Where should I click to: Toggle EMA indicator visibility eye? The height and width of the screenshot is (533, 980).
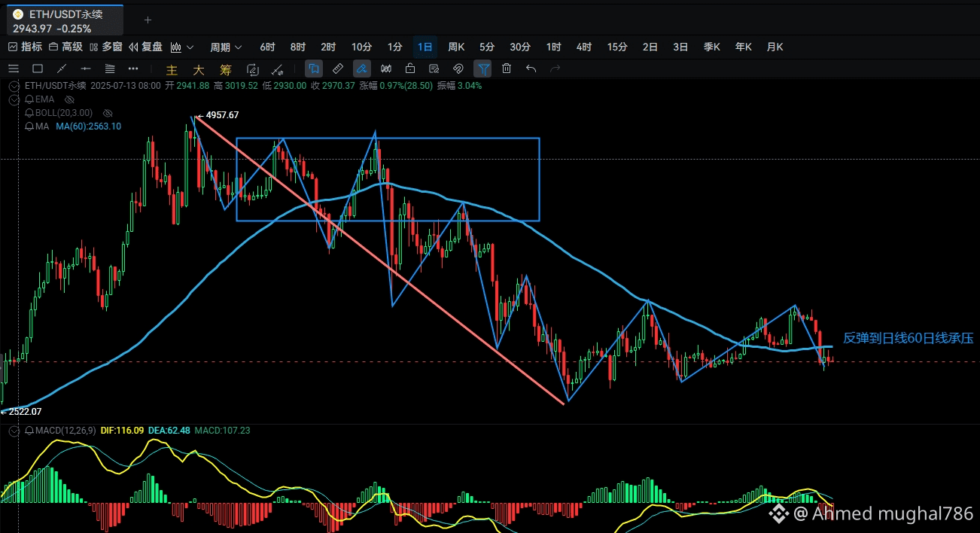[69, 99]
